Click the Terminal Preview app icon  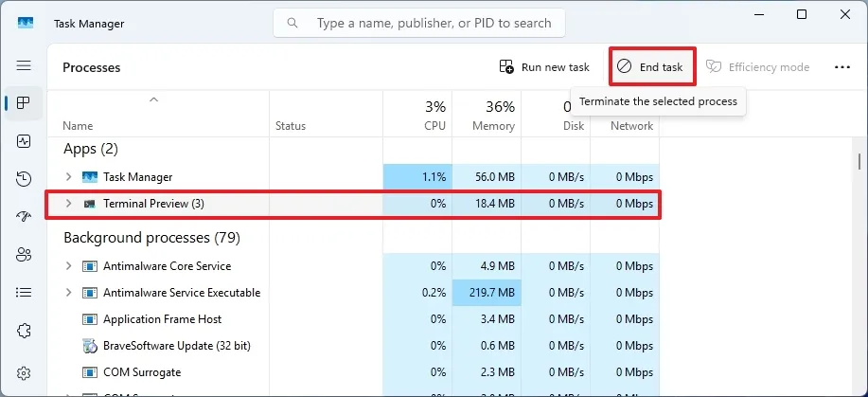point(89,204)
